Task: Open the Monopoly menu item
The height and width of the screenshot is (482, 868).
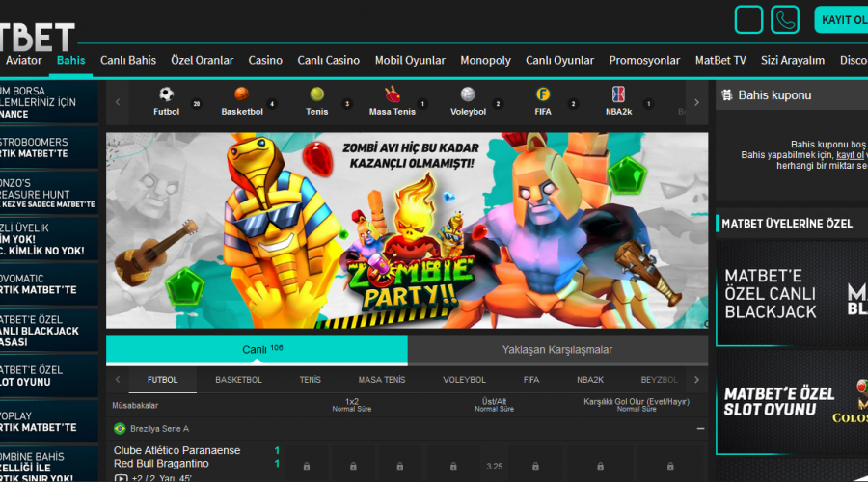Action: (x=485, y=61)
